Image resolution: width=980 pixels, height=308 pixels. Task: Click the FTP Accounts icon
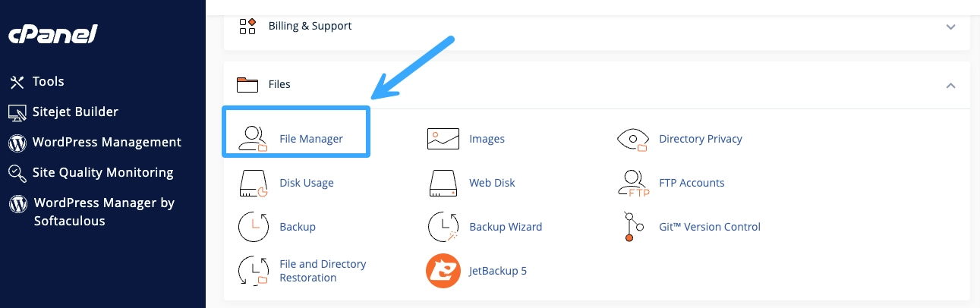[x=633, y=183]
